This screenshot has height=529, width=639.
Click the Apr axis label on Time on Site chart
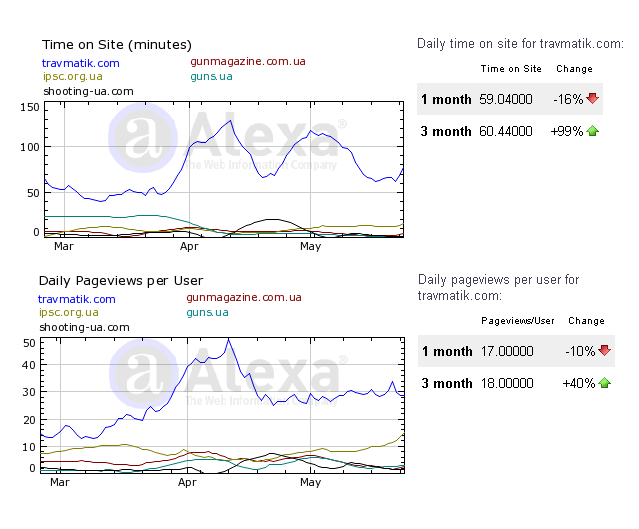click(x=189, y=246)
